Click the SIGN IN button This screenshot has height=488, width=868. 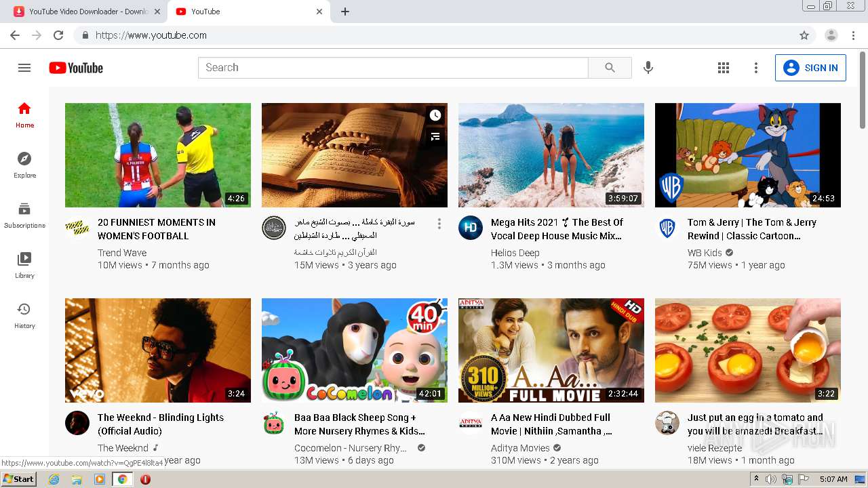coord(810,68)
